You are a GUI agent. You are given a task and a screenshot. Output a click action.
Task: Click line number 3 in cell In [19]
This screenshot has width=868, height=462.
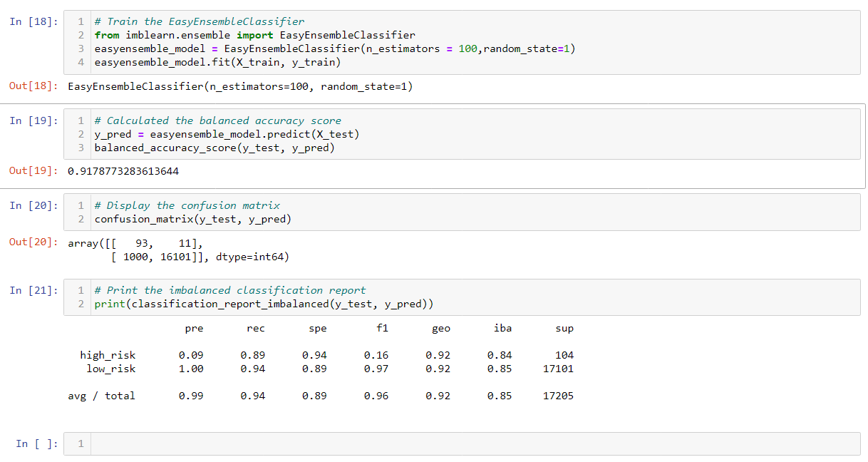[81, 148]
